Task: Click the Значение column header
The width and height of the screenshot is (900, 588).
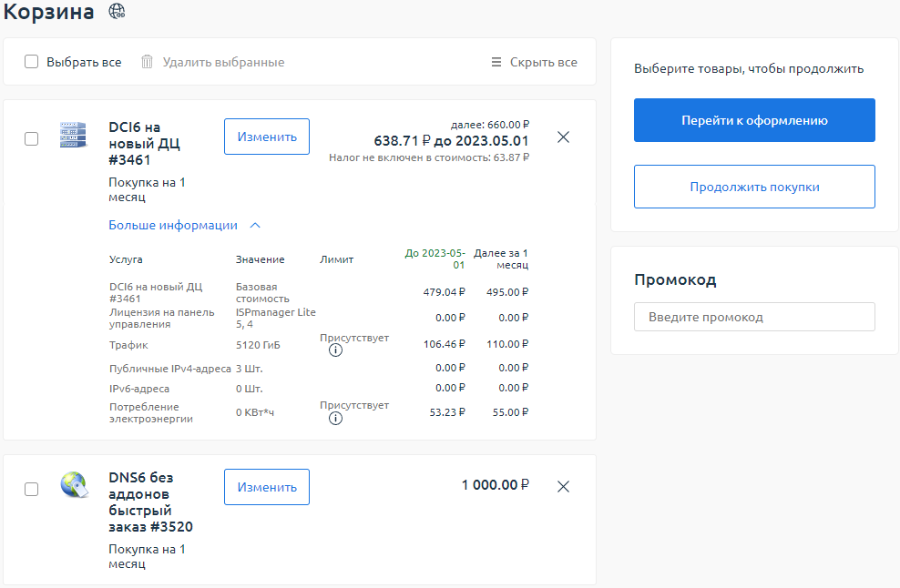Action: pos(260,259)
